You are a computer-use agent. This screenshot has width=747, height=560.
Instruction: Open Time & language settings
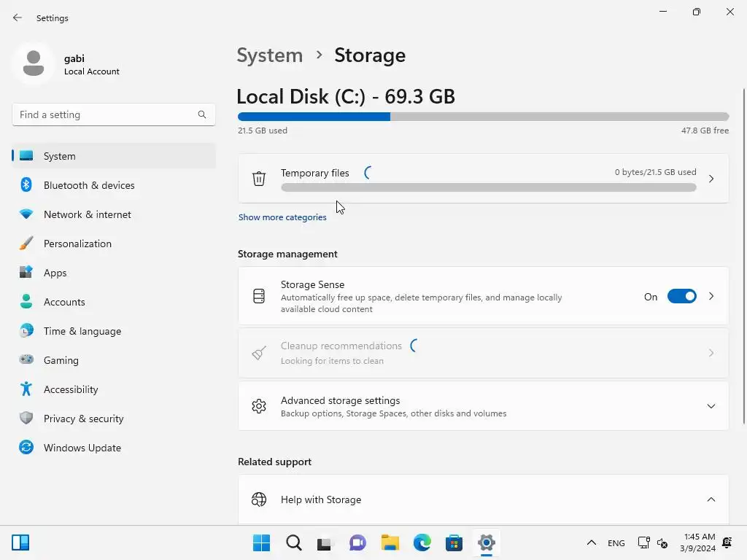click(x=82, y=331)
